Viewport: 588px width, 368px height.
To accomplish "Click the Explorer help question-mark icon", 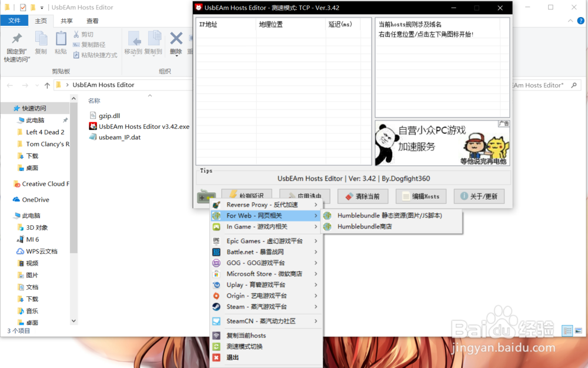I will (x=580, y=21).
